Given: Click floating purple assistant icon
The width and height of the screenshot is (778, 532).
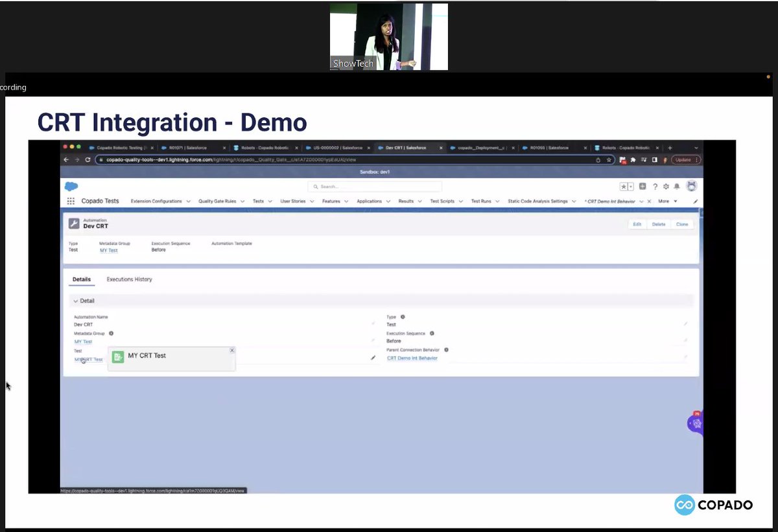Looking at the screenshot, I should [x=696, y=423].
